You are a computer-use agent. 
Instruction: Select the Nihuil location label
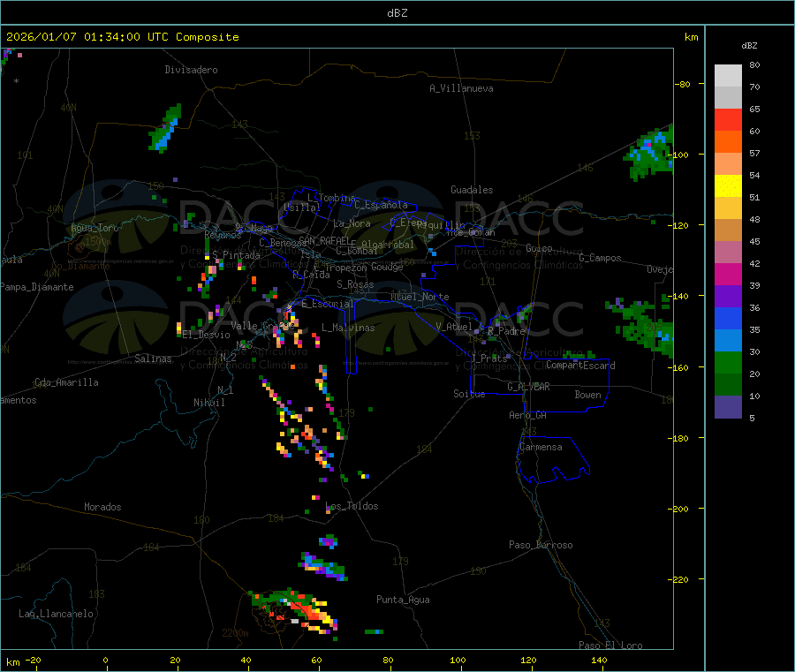[x=208, y=403]
